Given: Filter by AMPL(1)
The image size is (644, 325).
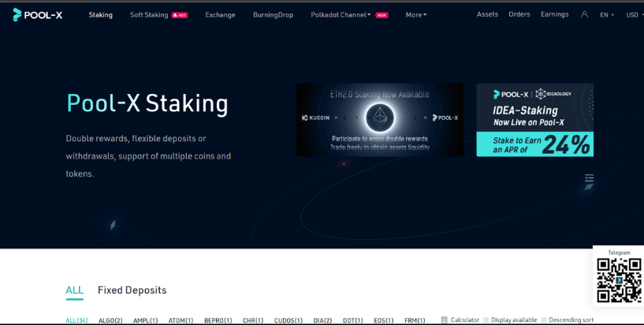Looking at the screenshot, I should pos(145,320).
